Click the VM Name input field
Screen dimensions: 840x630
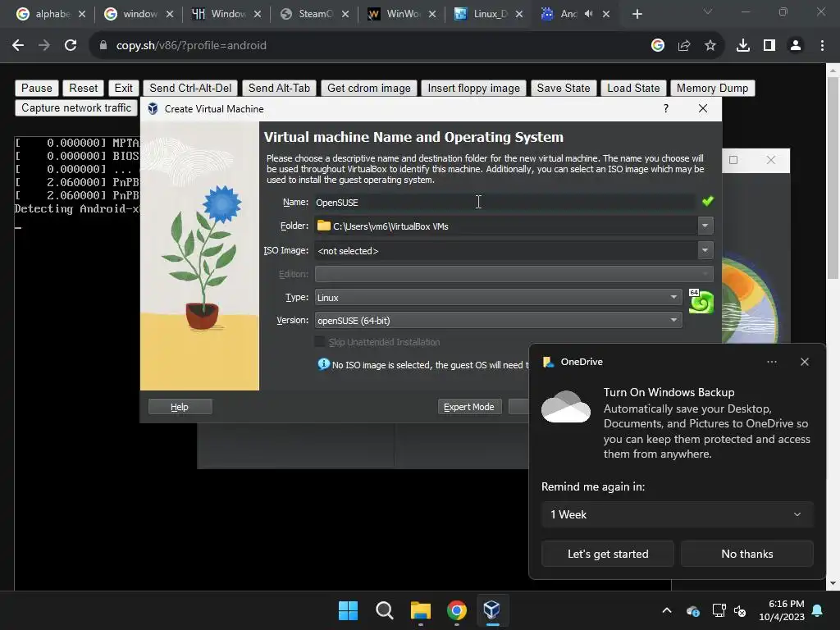pyautogui.click(x=504, y=202)
